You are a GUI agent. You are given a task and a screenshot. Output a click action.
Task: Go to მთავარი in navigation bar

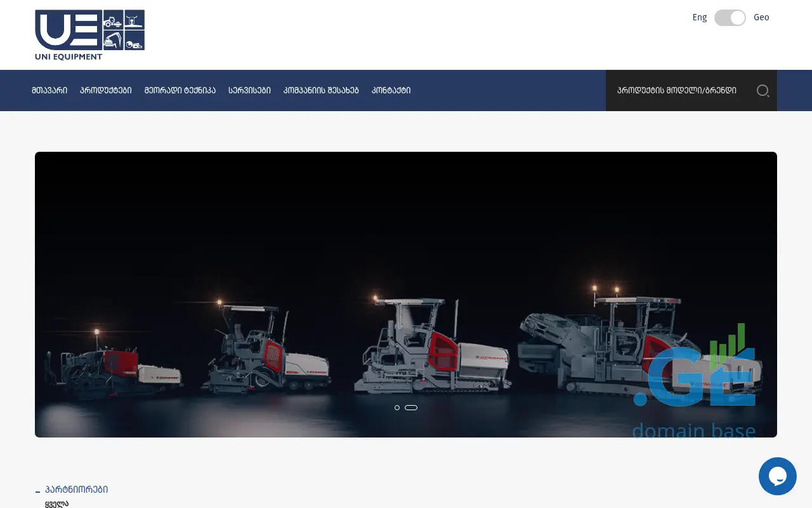[x=49, y=91]
